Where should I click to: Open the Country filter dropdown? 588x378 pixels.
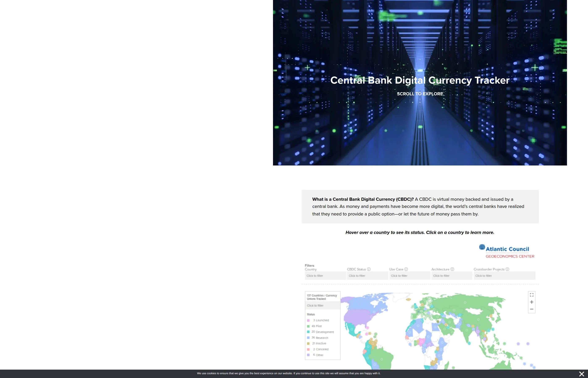click(325, 276)
